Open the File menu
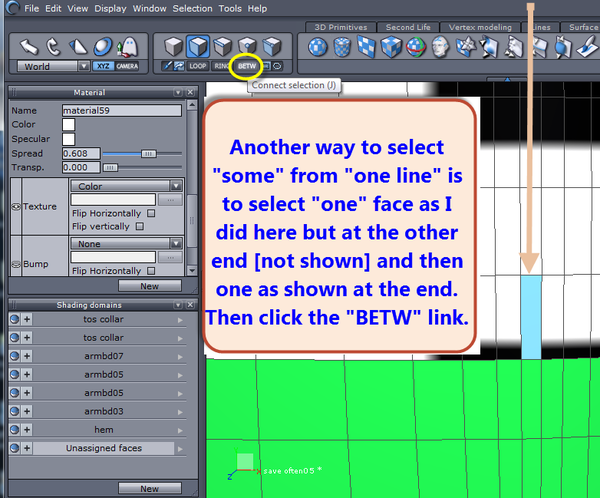The image size is (600, 498). 31,8
